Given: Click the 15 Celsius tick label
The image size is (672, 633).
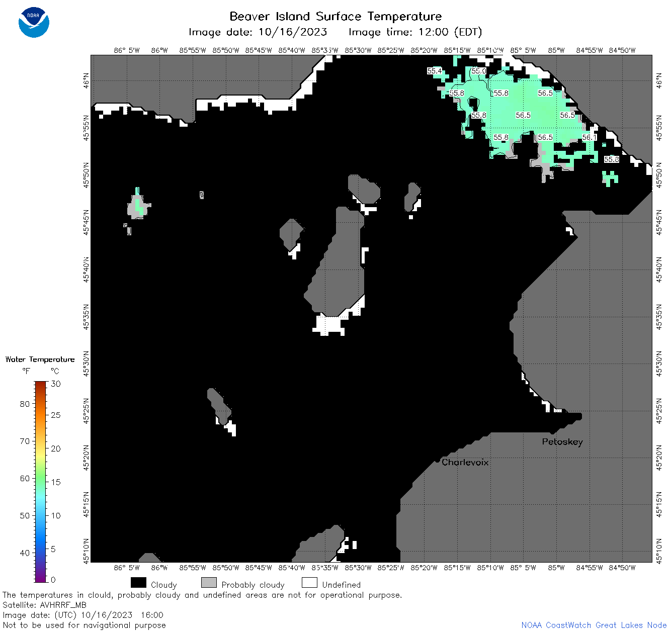Looking at the screenshot, I should click(x=56, y=482).
